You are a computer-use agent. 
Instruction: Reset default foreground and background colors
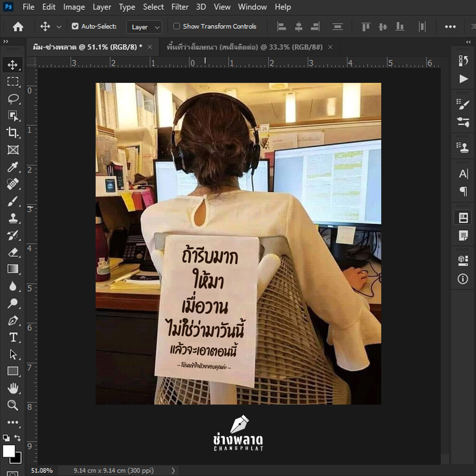(6, 438)
